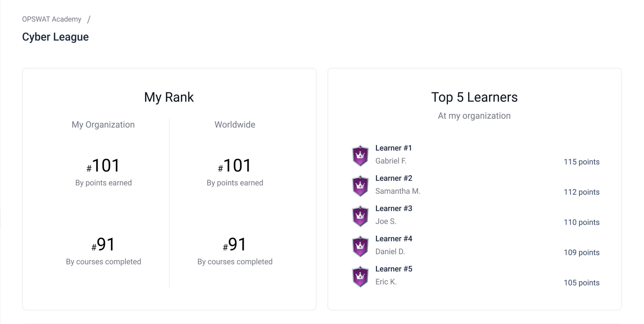Screen dimensions: 644x324
Task: Click the 115 points score
Action: pos(582,162)
